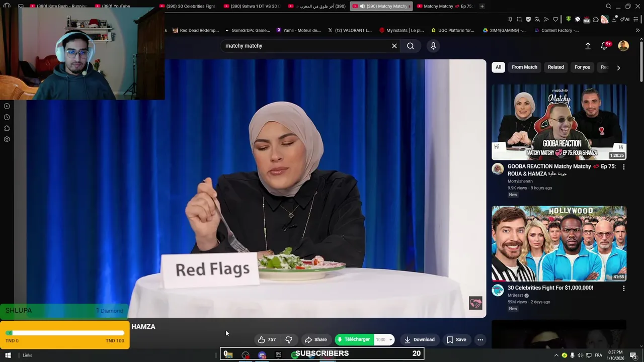The height and width of the screenshot is (362, 644).
Task: Open sidebar history clock icon
Action: pyautogui.click(x=7, y=117)
